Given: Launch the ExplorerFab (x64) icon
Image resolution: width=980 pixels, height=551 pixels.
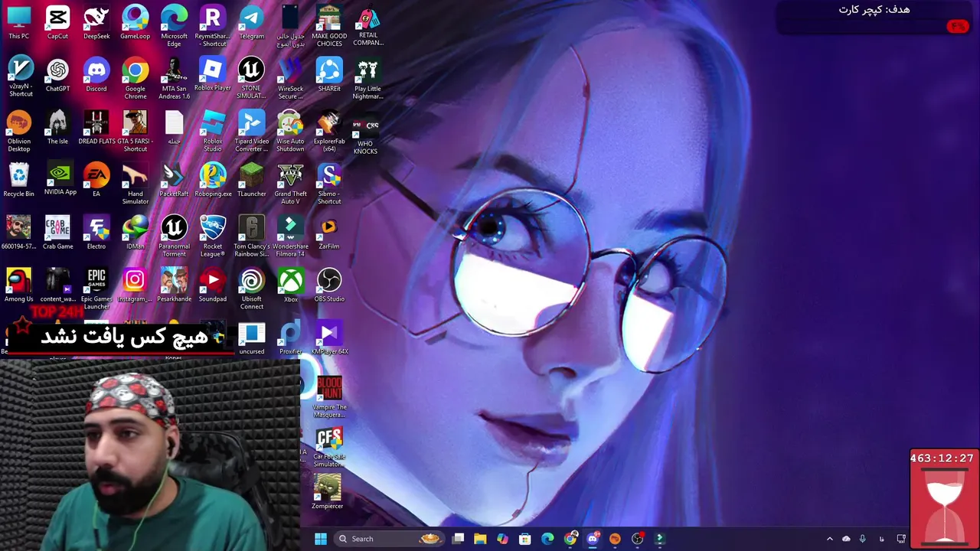Looking at the screenshot, I should pos(329,131).
